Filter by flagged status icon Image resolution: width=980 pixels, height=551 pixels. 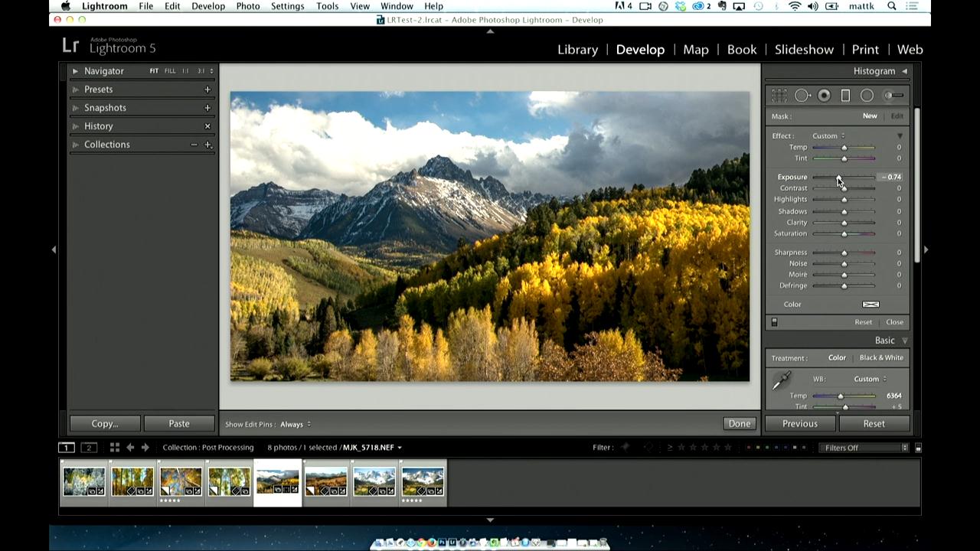point(626,448)
